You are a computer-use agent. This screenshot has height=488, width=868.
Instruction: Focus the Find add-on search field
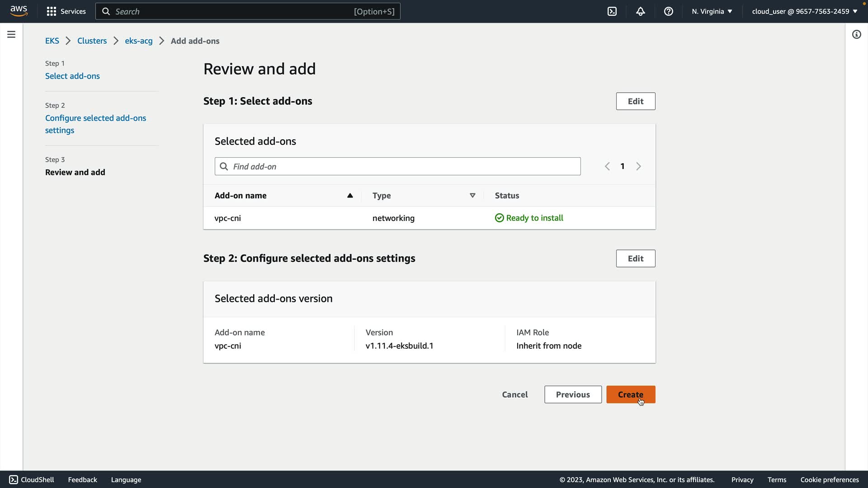(398, 166)
